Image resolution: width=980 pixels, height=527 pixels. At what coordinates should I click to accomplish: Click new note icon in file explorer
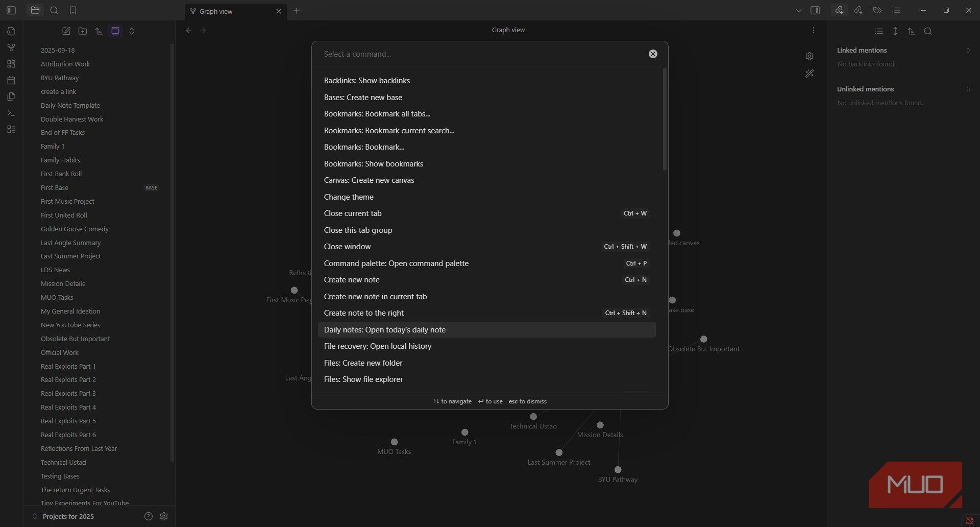[66, 31]
